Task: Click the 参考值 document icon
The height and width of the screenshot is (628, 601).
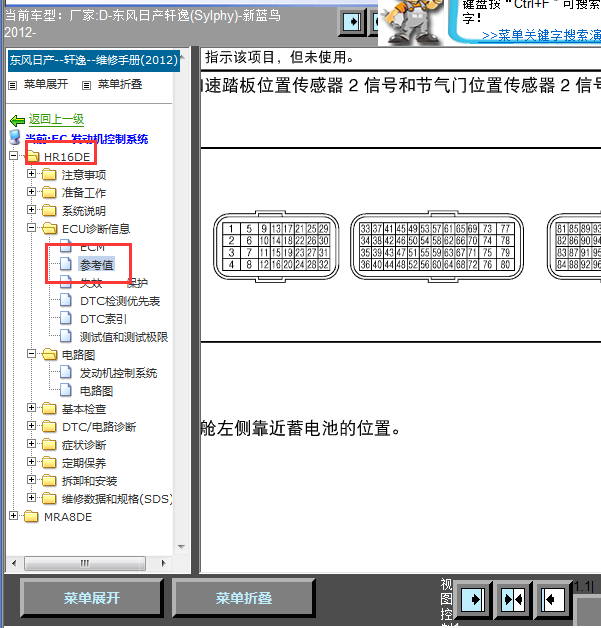Action: click(x=66, y=264)
